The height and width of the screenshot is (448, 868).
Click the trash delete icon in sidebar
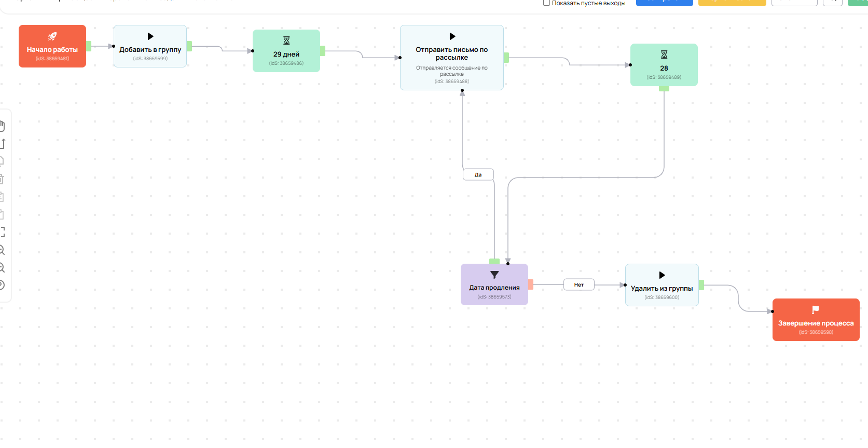(2, 180)
